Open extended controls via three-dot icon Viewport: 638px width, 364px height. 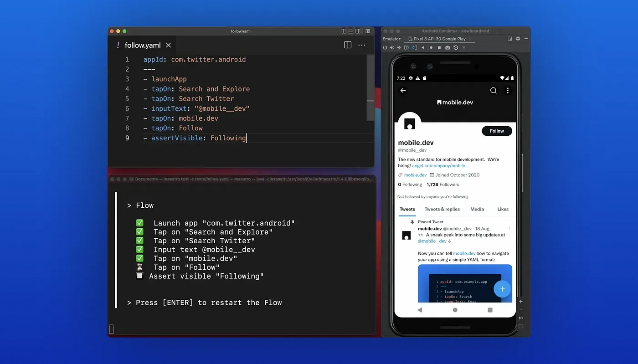pos(464,47)
